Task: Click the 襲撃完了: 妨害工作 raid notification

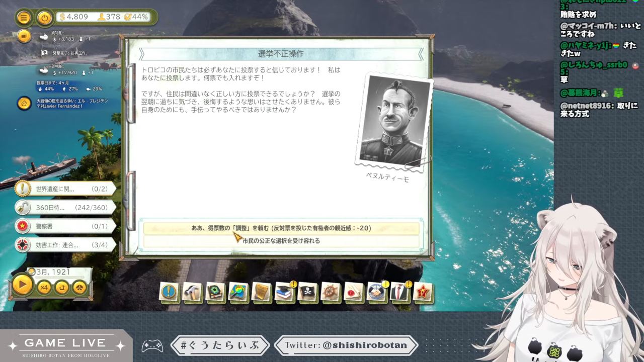Action: (64, 53)
